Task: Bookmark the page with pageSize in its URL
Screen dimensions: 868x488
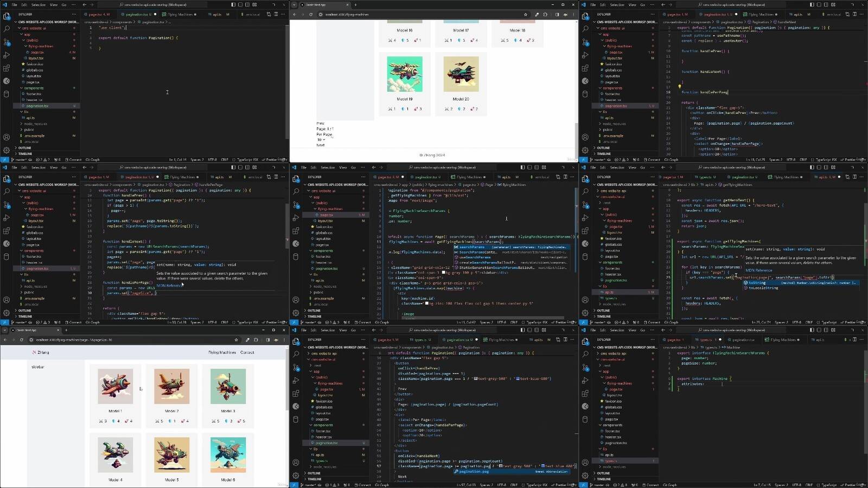Action: point(236,340)
